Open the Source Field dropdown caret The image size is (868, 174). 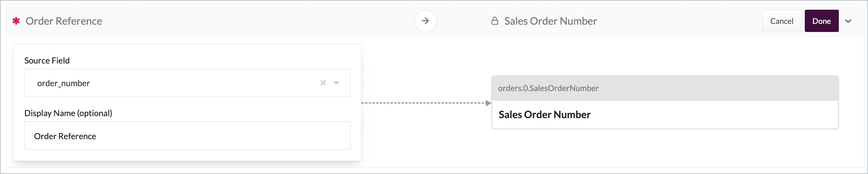pyautogui.click(x=336, y=83)
